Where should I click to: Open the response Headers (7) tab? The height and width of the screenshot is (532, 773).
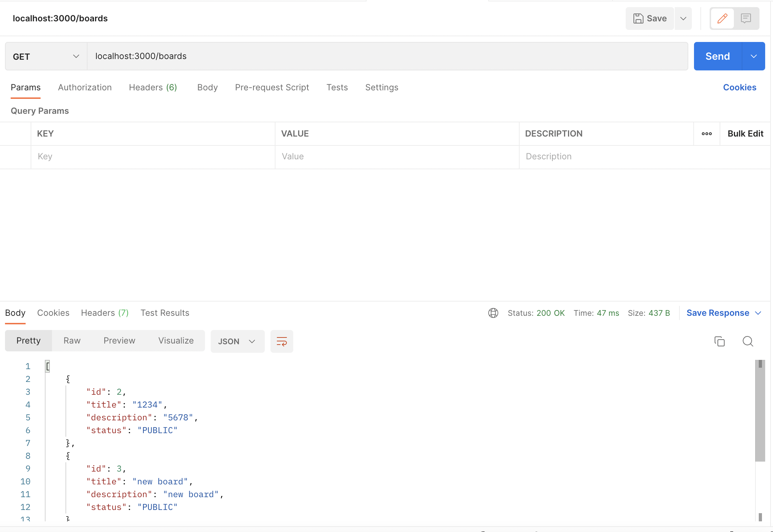pos(105,313)
